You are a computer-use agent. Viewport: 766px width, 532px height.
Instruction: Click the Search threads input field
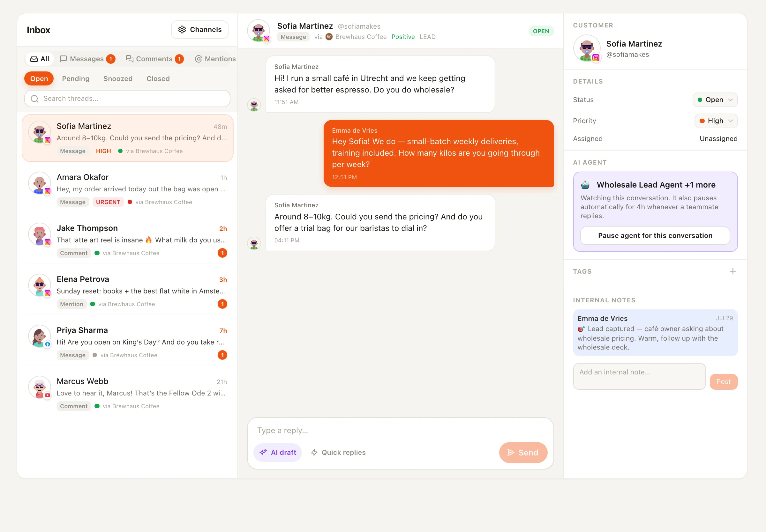[127, 99]
